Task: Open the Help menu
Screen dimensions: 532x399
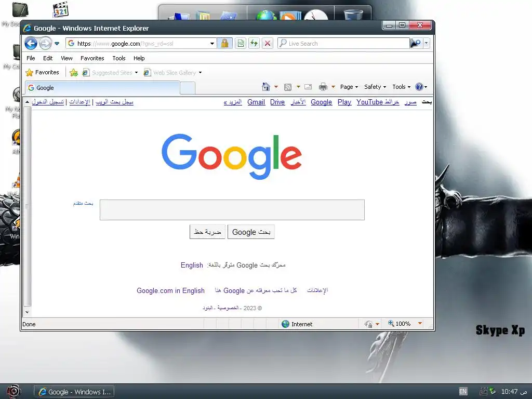Action: coord(139,58)
